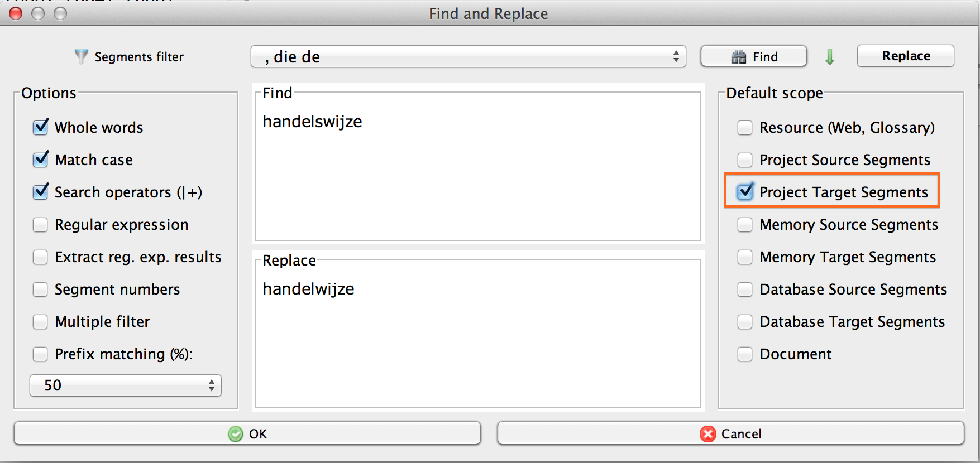The width and height of the screenshot is (980, 463).
Task: Click the green down arrow icon
Action: click(830, 56)
